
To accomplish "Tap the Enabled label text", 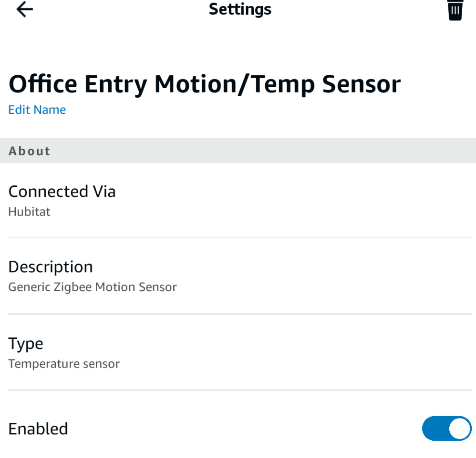I will click(38, 429).
